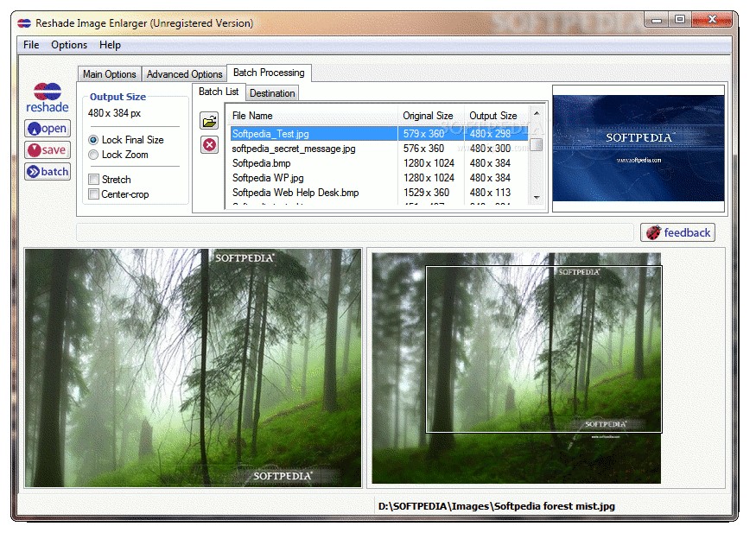Click 480 x 300 output size cell

pos(491,149)
